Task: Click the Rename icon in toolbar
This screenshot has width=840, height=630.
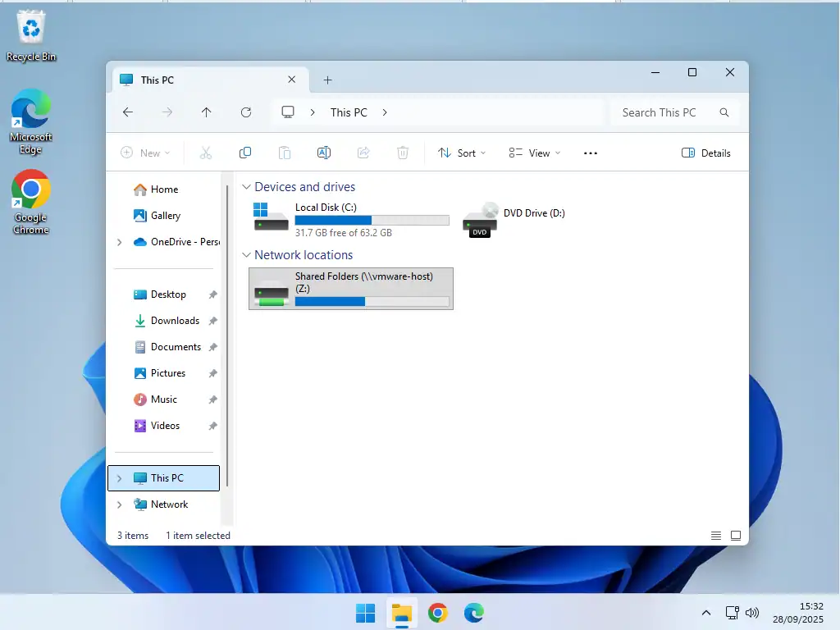Action: (x=323, y=153)
